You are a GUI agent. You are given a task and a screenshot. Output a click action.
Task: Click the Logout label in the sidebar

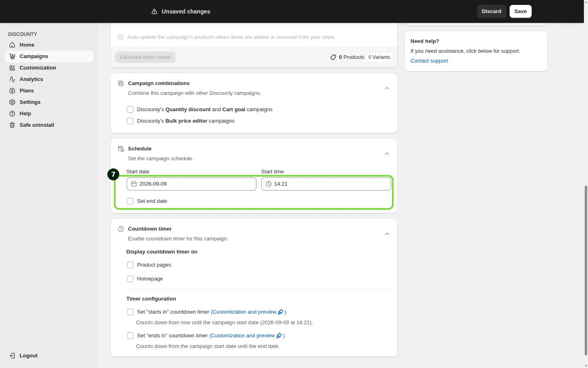29,356
